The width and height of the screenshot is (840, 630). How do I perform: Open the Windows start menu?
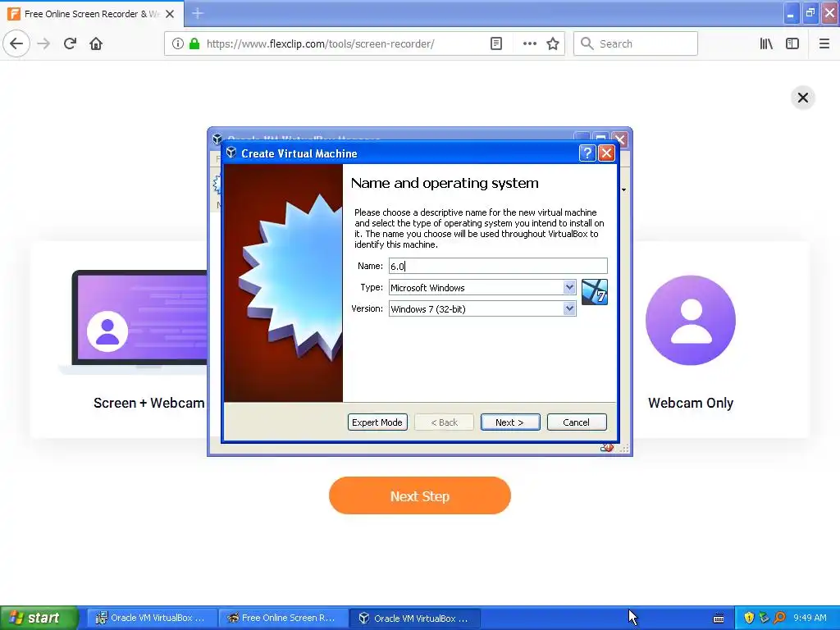(x=39, y=618)
